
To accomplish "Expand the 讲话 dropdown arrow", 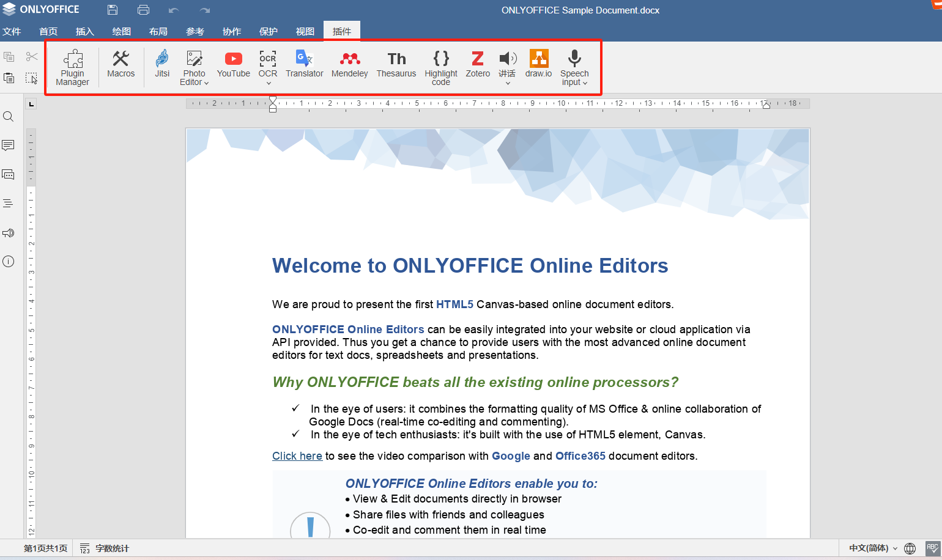I will pos(508,83).
